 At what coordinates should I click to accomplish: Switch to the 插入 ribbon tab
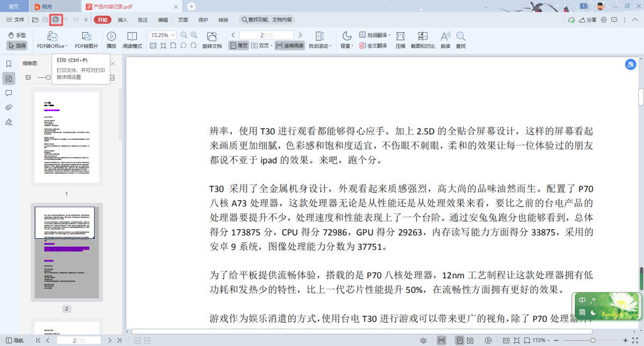pos(122,20)
